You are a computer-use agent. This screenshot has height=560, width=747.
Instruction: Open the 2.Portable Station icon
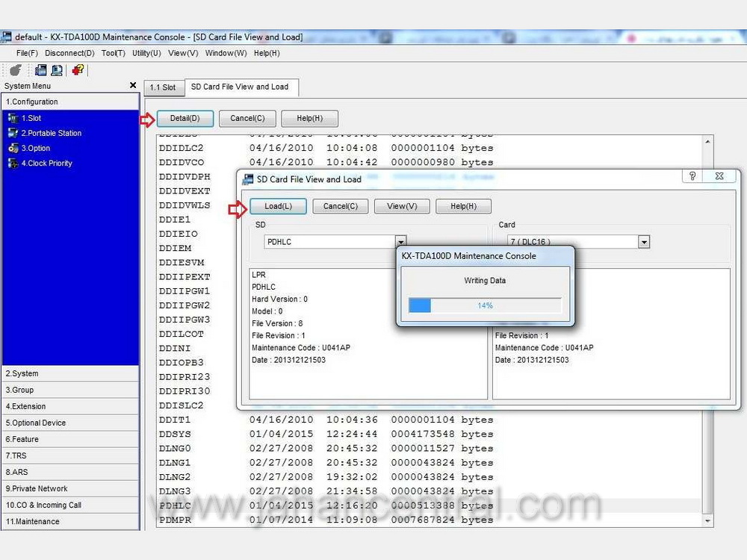pyautogui.click(x=12, y=133)
